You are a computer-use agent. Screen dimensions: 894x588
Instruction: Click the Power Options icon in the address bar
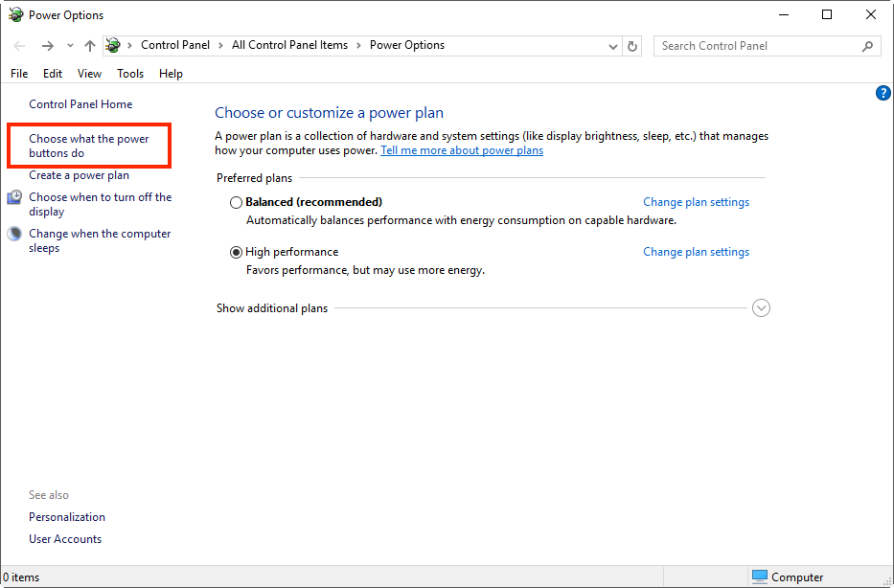pyautogui.click(x=113, y=45)
